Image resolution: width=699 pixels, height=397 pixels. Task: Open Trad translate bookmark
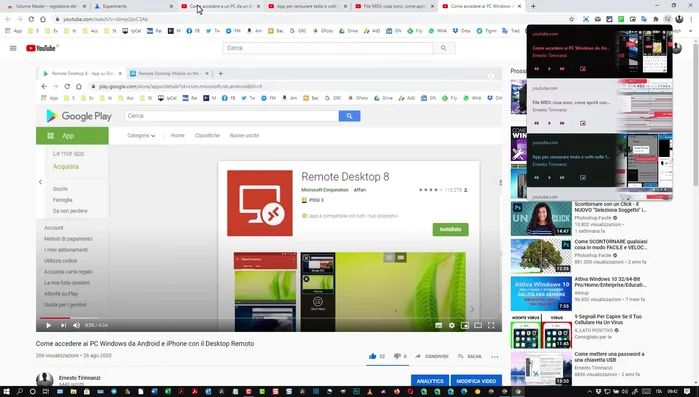511,31
